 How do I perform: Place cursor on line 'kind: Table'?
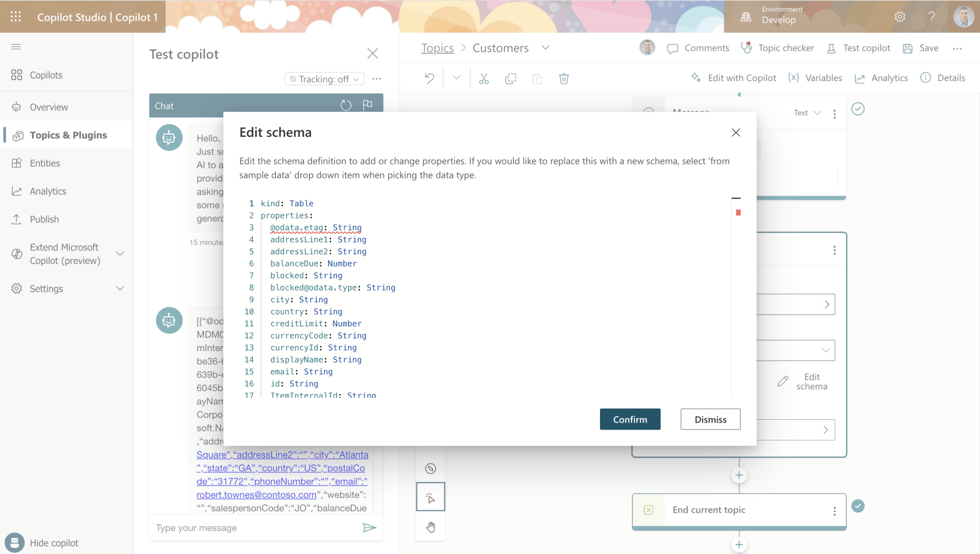pyautogui.click(x=287, y=204)
